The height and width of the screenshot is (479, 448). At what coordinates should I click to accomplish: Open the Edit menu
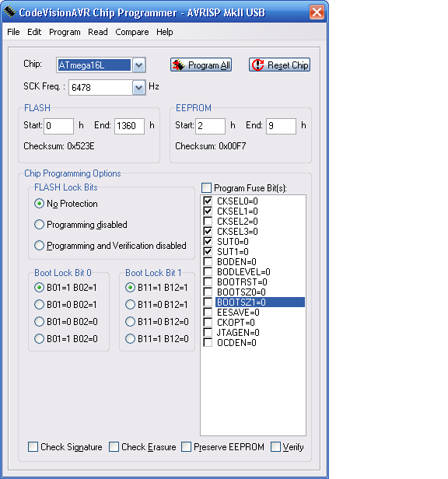(x=34, y=32)
